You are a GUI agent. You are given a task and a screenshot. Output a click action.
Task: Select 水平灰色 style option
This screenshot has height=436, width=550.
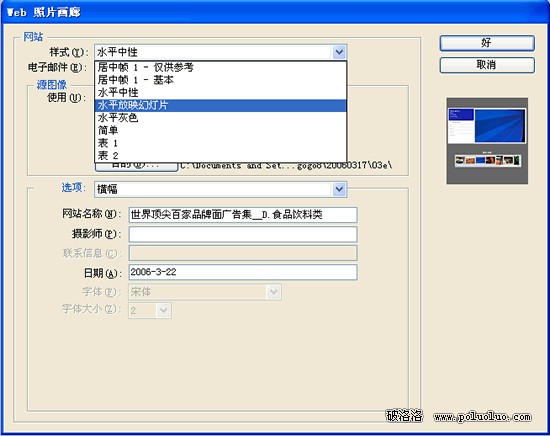point(221,118)
